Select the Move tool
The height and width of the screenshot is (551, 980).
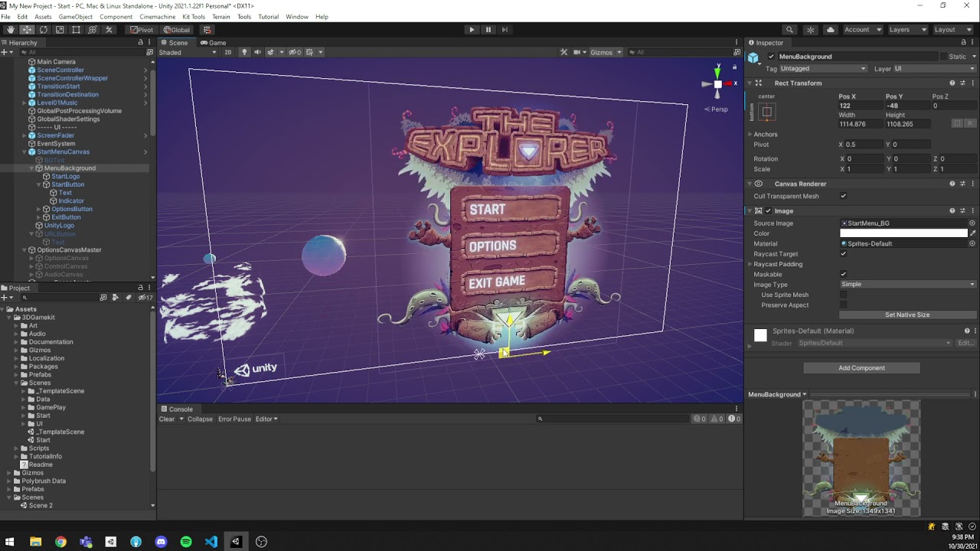[x=27, y=30]
